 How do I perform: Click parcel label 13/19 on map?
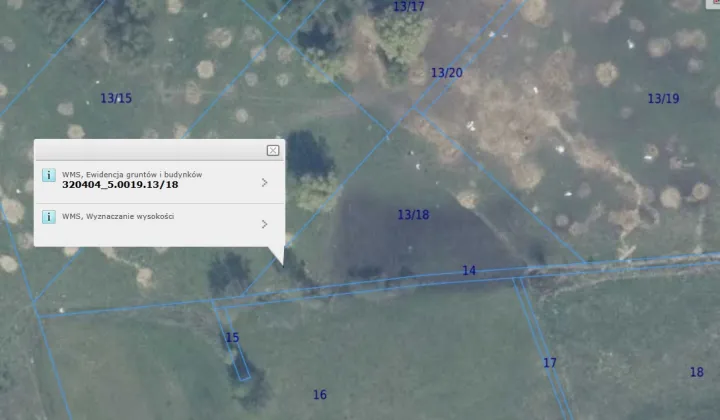(x=663, y=98)
